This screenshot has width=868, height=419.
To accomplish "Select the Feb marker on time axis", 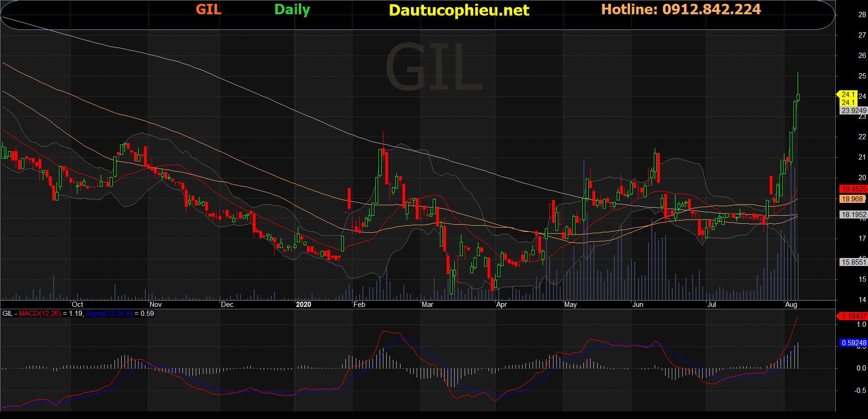I will [359, 305].
